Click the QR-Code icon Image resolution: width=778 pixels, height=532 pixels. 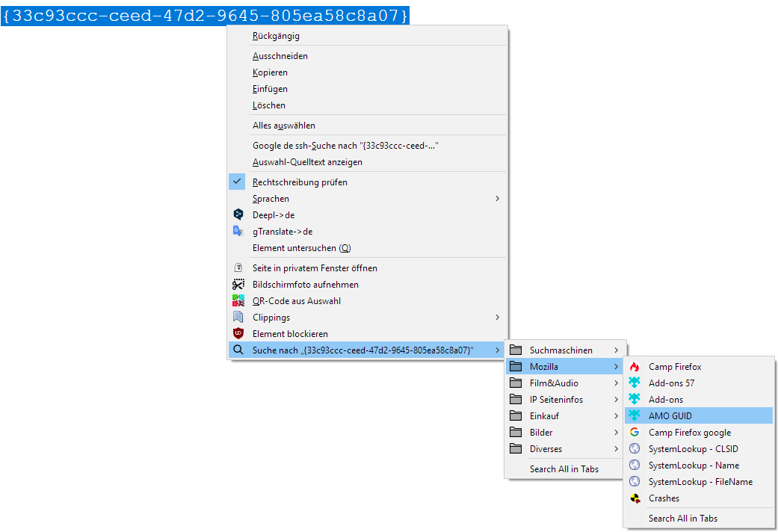tap(238, 300)
